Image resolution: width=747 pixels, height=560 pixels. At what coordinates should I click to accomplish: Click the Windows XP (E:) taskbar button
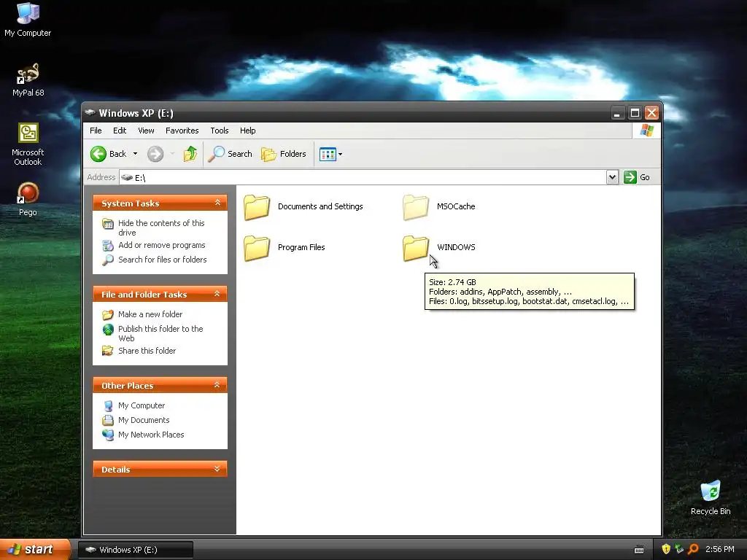pyautogui.click(x=135, y=550)
